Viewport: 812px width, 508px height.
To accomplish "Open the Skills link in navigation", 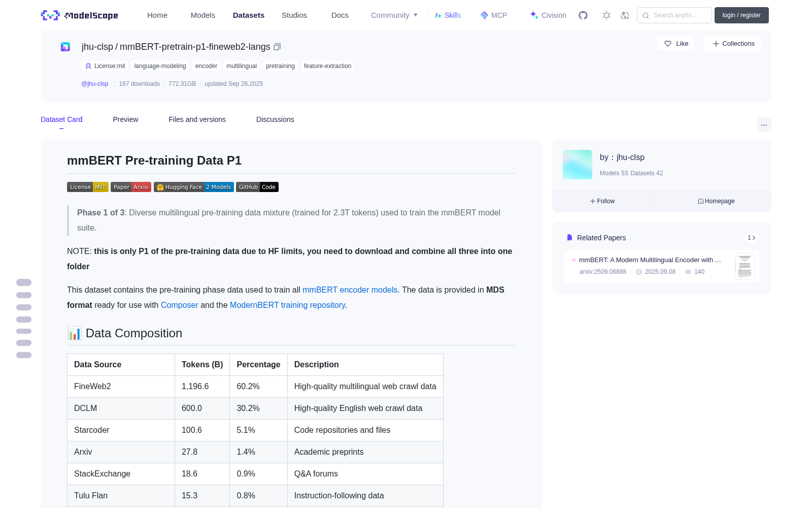I will 448,15.
